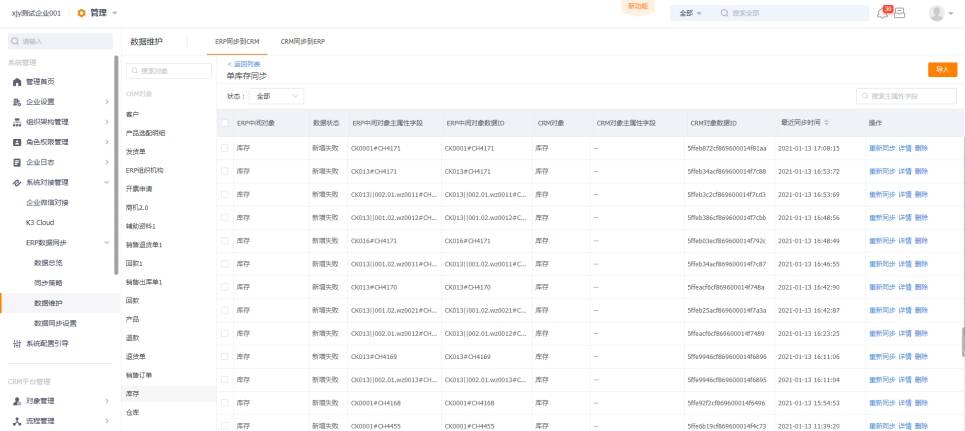Image resolution: width=965 pixels, height=431 pixels.
Task: Select 客户 in CRM object list
Action: 132,115
